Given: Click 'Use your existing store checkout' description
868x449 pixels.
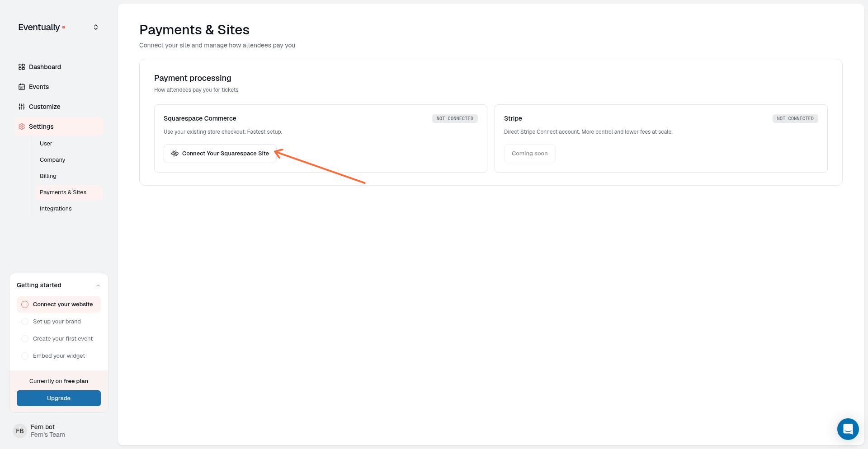Looking at the screenshot, I should [x=223, y=132].
